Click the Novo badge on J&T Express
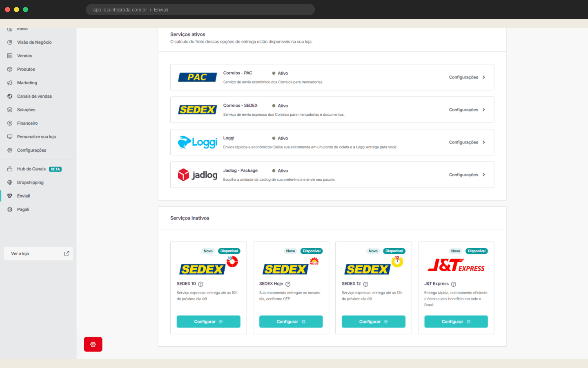The image size is (588, 368). [456, 251]
